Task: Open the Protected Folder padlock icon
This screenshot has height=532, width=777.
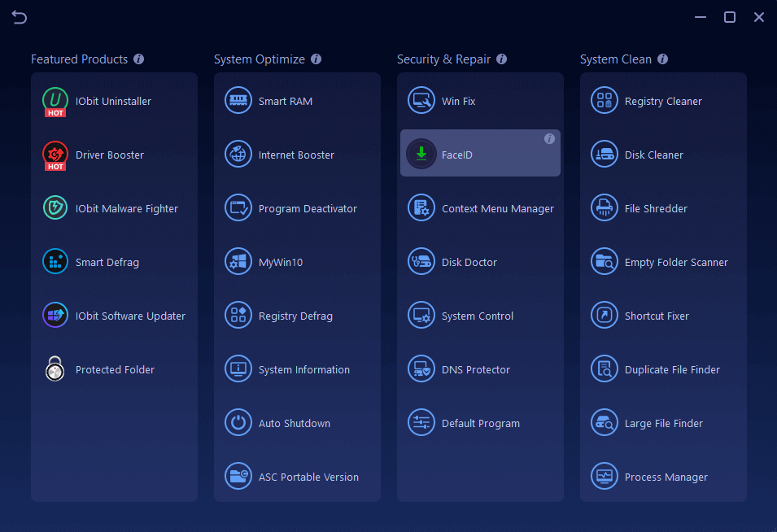Action: [55, 369]
